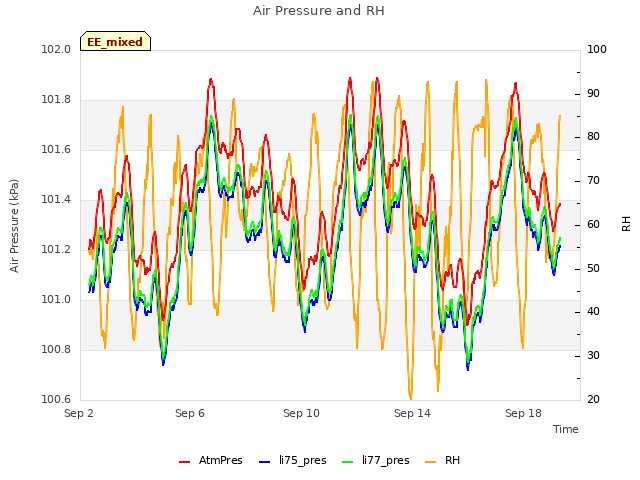The width and height of the screenshot is (640, 480).
Task: Click the 101.0 pressure tick label
Action: pyautogui.click(x=56, y=300)
